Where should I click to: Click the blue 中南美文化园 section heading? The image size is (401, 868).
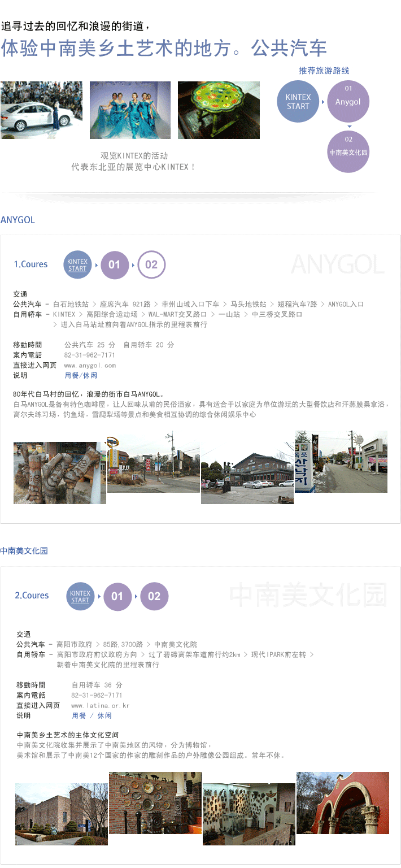click(24, 550)
